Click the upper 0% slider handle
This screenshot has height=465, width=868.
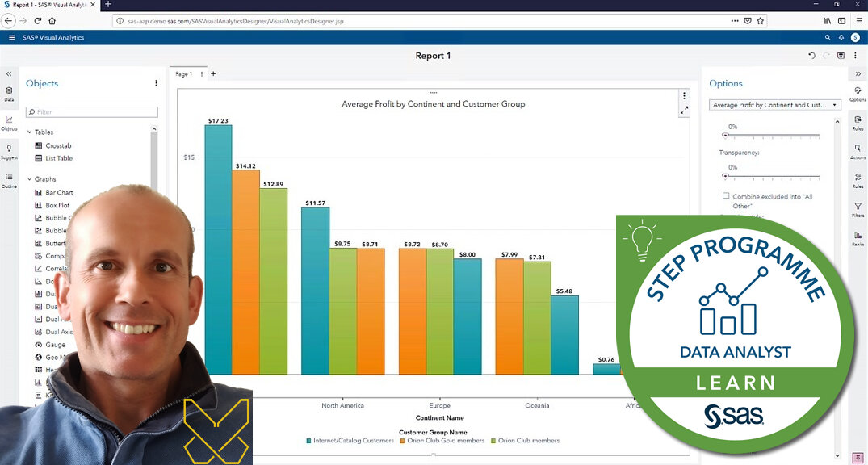coord(725,136)
